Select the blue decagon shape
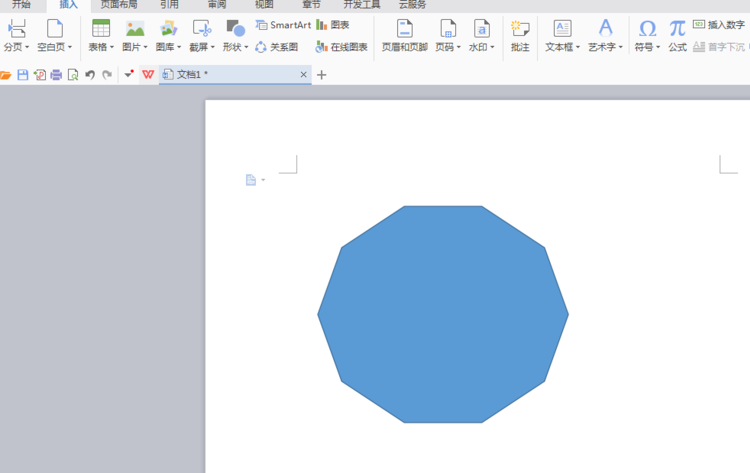This screenshot has height=473, width=750. [443, 314]
